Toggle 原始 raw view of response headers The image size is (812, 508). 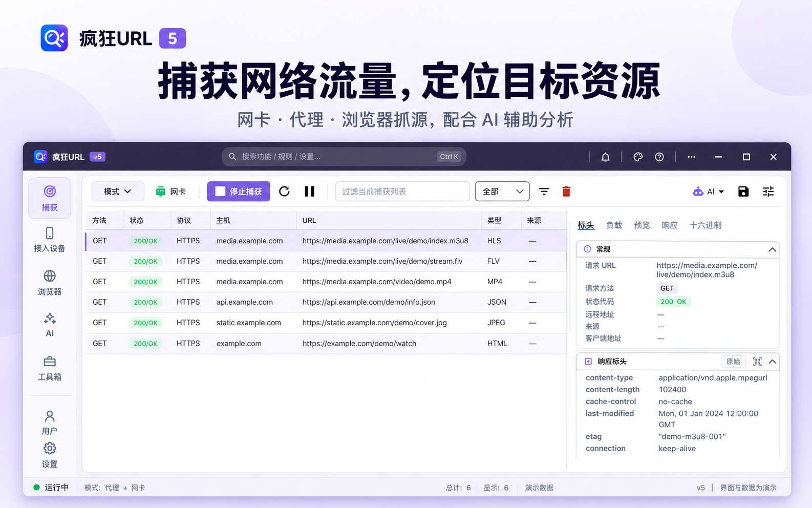[733, 362]
